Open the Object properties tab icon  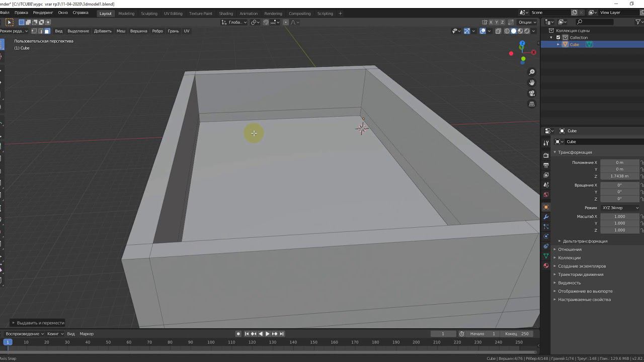click(x=546, y=207)
